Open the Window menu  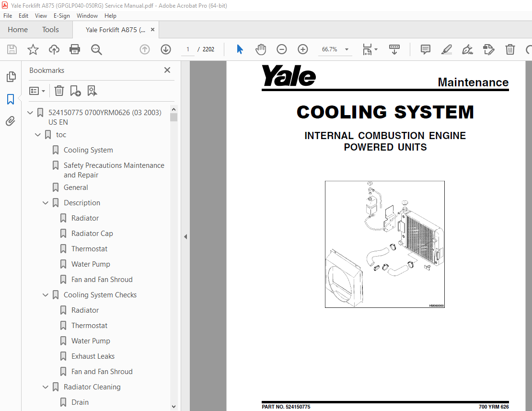87,16
